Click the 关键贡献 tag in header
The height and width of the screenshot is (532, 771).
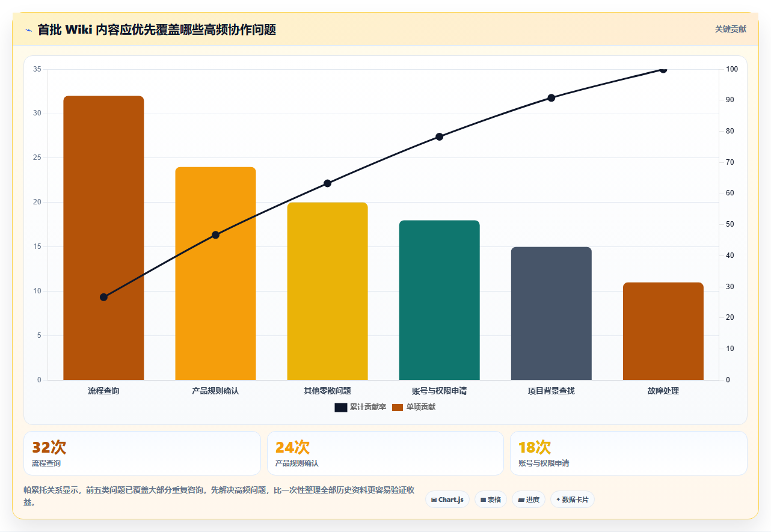731,29
